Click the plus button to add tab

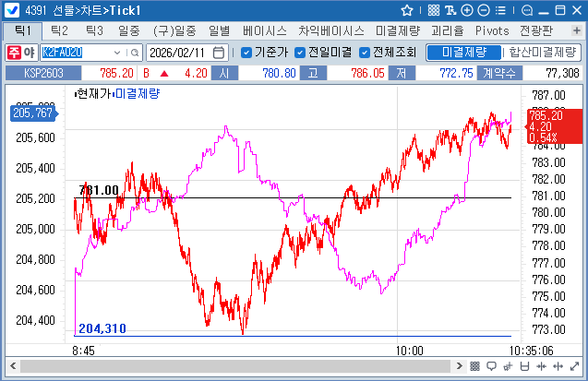point(576,31)
